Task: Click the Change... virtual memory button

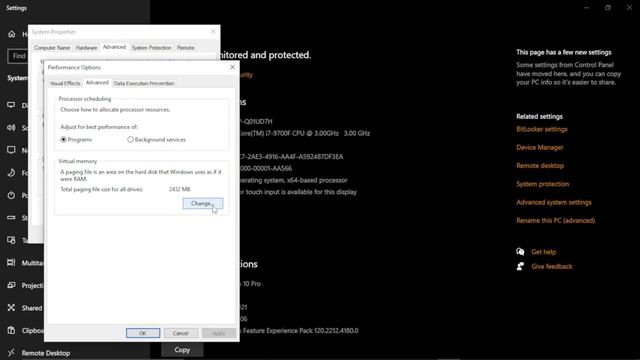Action: [203, 203]
